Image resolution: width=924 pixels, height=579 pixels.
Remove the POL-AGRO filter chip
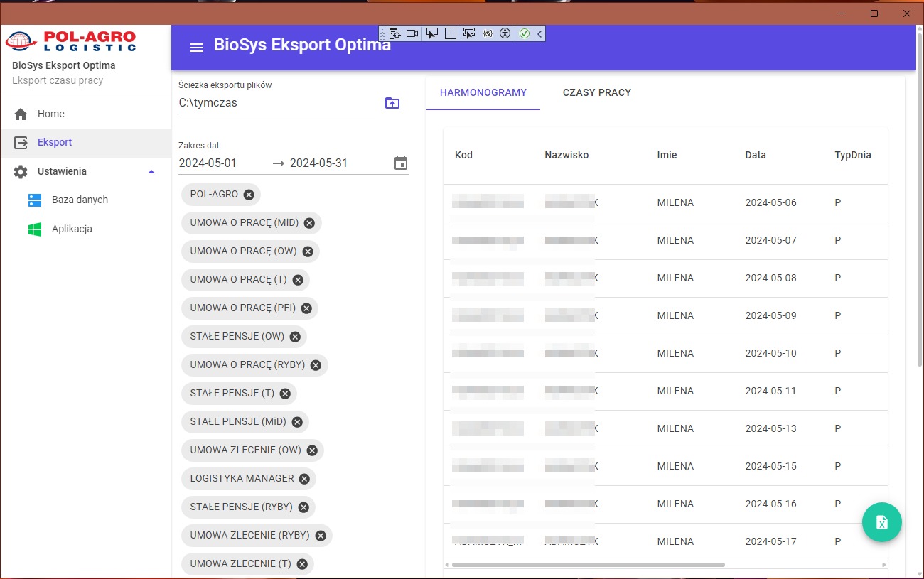pyautogui.click(x=249, y=195)
